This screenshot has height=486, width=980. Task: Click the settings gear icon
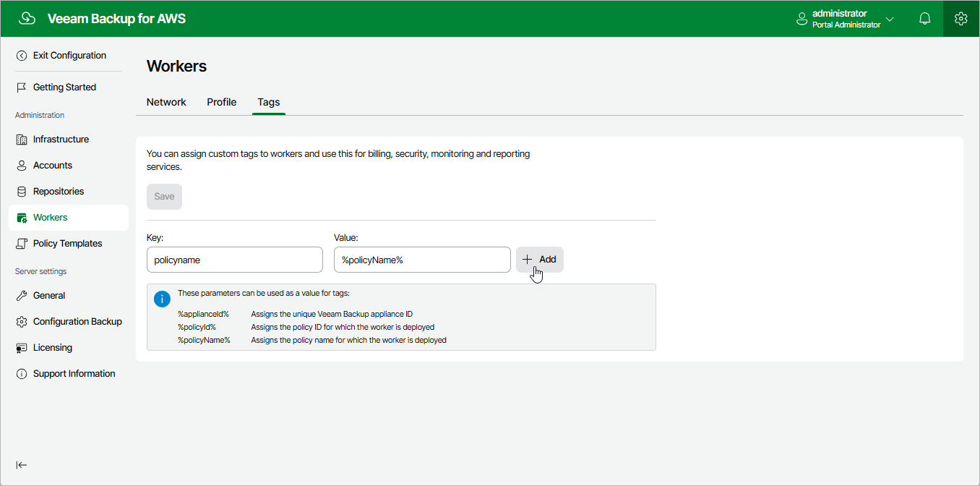[x=960, y=19]
